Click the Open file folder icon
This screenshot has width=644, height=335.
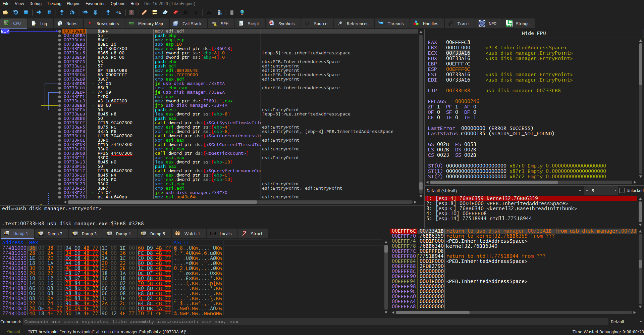(x=5, y=12)
